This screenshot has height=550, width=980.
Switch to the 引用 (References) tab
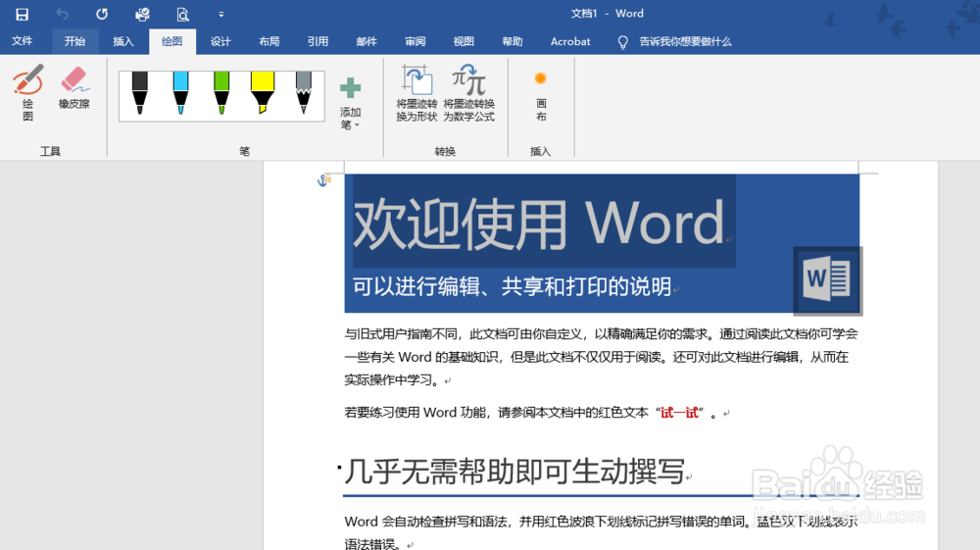click(318, 41)
